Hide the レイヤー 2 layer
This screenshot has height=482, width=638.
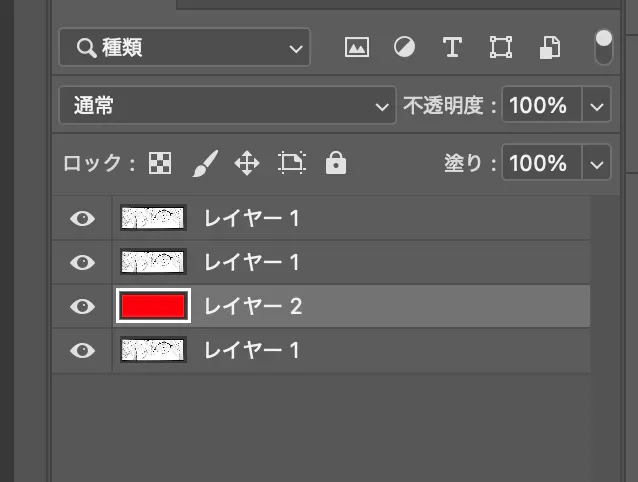click(83, 306)
